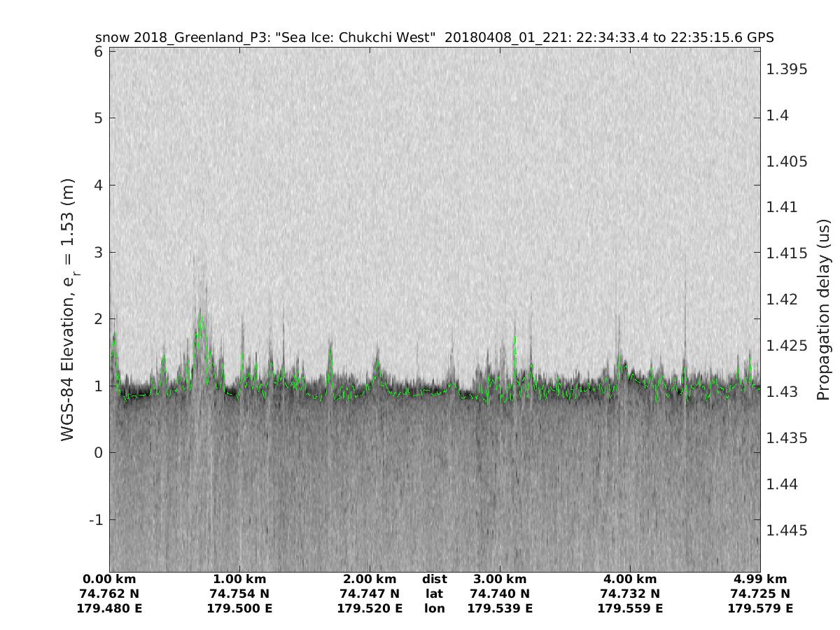Select propagation delay tick 1.445
The height and width of the screenshot is (630, 840).
coord(787,531)
